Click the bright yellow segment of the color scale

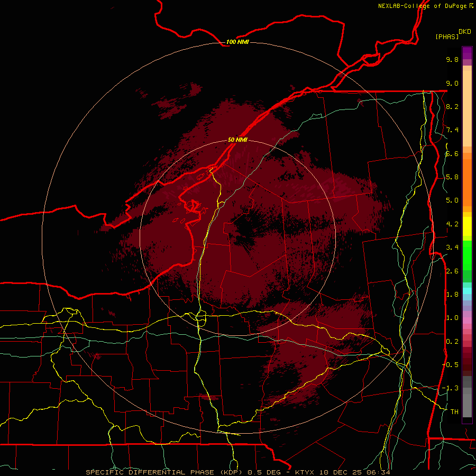coord(467,226)
